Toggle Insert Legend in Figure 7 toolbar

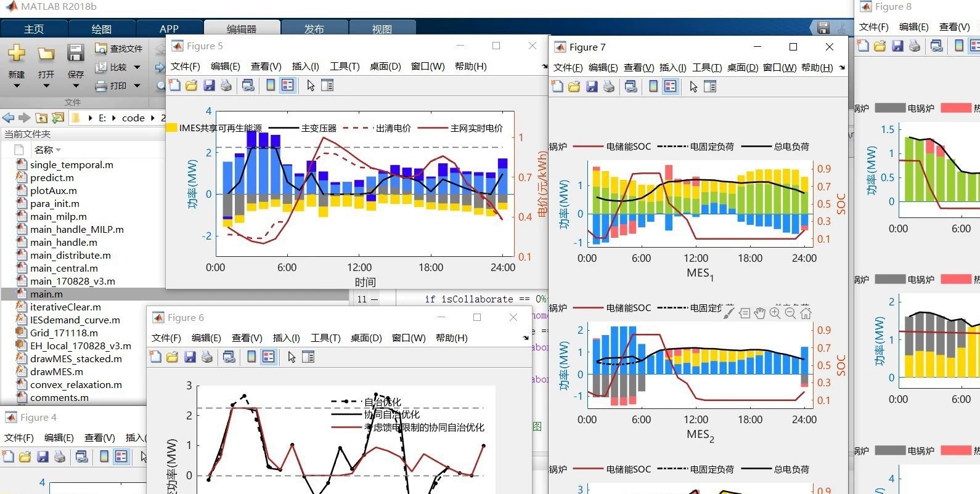pos(670,87)
